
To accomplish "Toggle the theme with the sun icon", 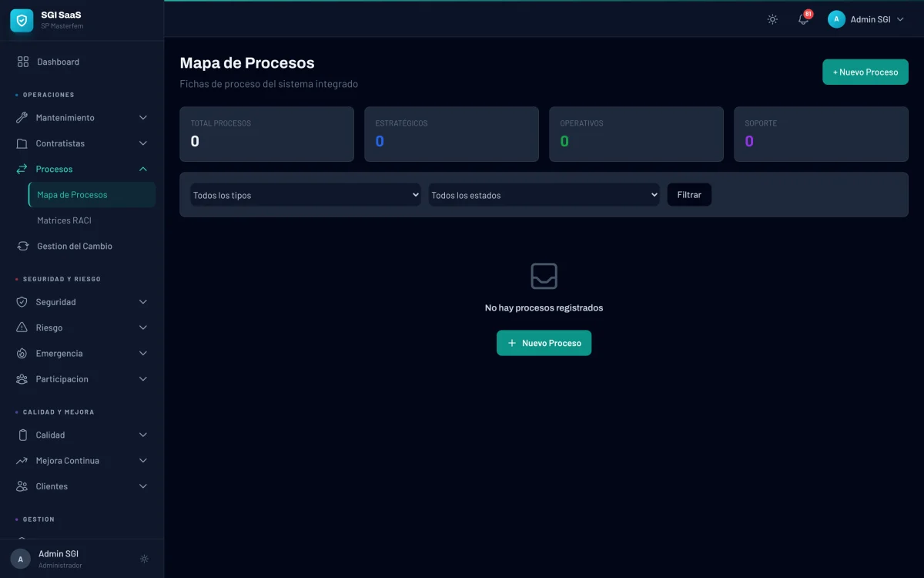I will click(772, 19).
